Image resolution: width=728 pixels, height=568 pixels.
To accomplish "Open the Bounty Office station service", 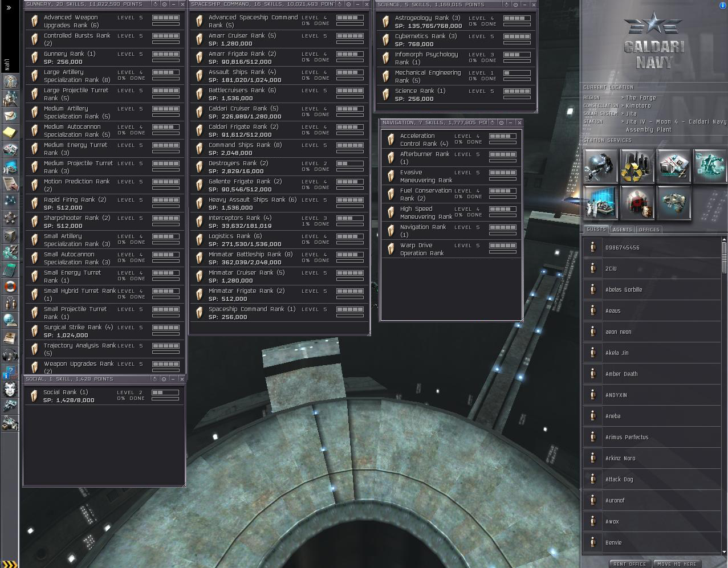I will tap(637, 202).
